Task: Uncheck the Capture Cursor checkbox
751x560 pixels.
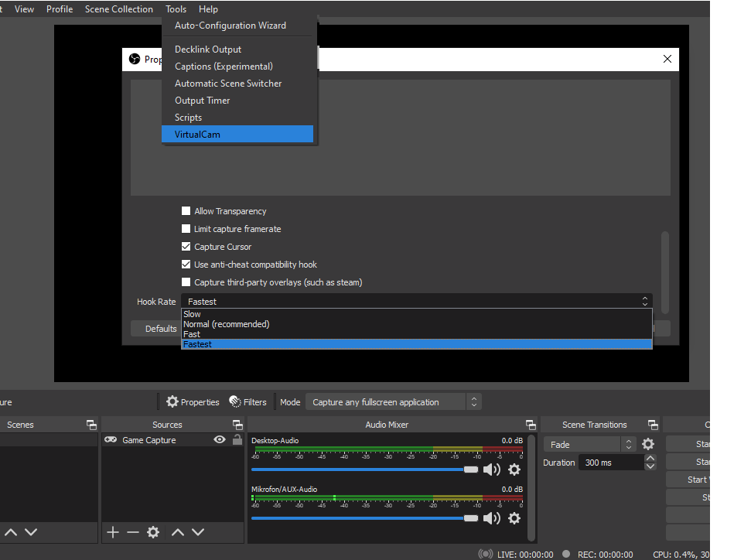Action: pyautogui.click(x=186, y=247)
